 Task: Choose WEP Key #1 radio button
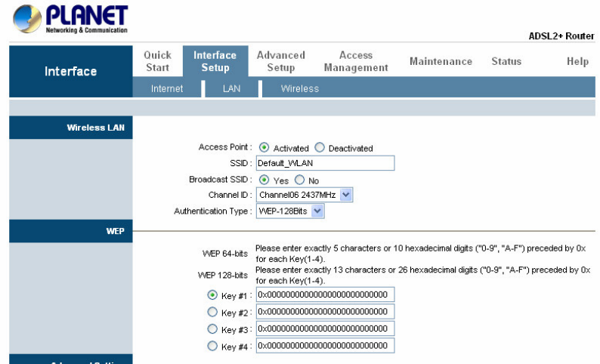point(212,295)
